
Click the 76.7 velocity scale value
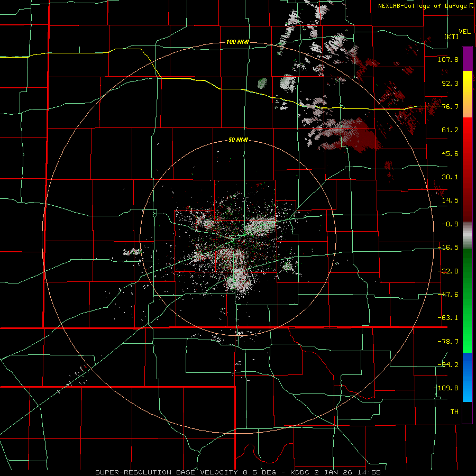pos(450,106)
